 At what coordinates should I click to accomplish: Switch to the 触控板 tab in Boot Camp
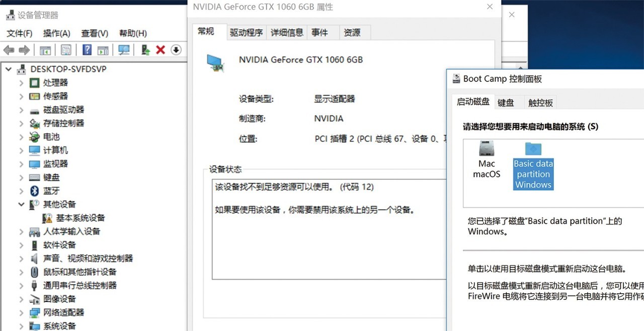coord(540,103)
